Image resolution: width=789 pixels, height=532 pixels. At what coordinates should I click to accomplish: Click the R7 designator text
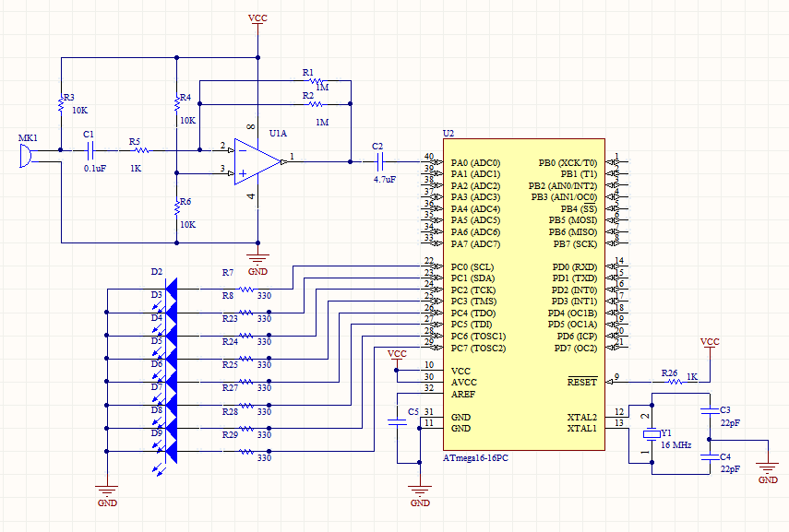pyautogui.click(x=228, y=272)
